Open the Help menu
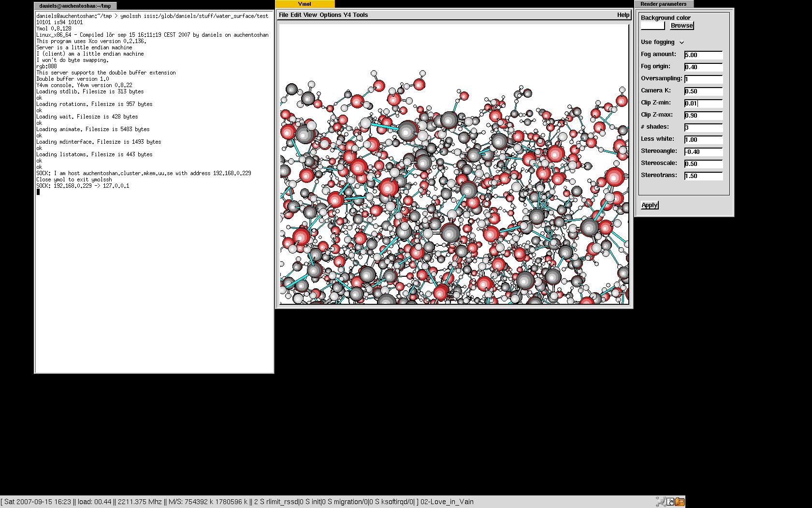The height and width of the screenshot is (508, 812). (x=623, y=15)
